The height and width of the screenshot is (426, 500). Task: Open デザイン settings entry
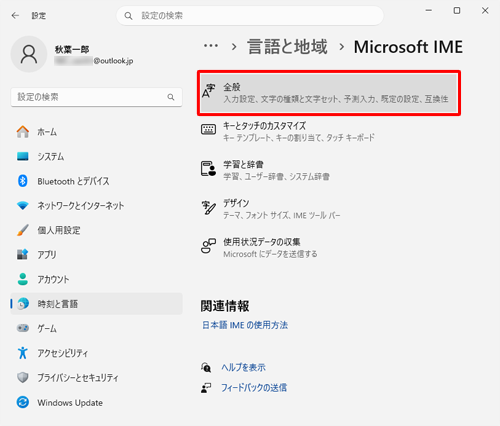[329, 209]
